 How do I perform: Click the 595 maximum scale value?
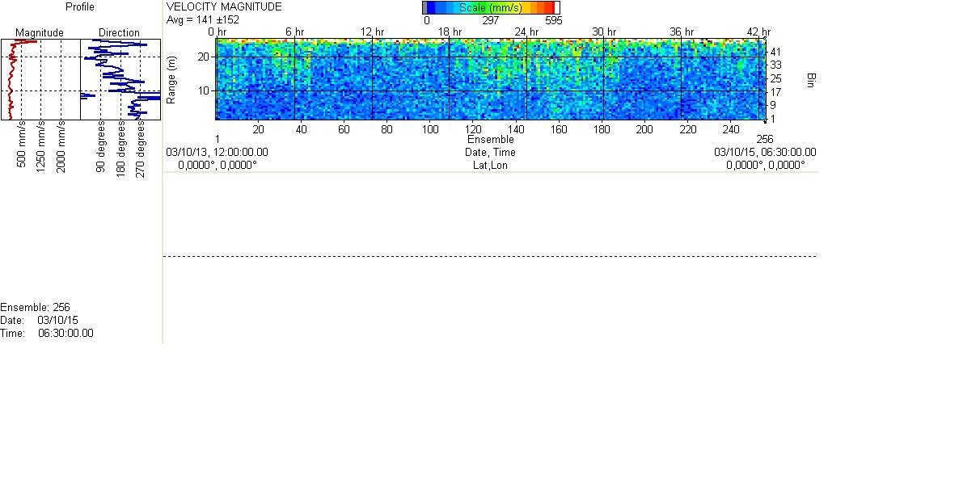click(553, 20)
